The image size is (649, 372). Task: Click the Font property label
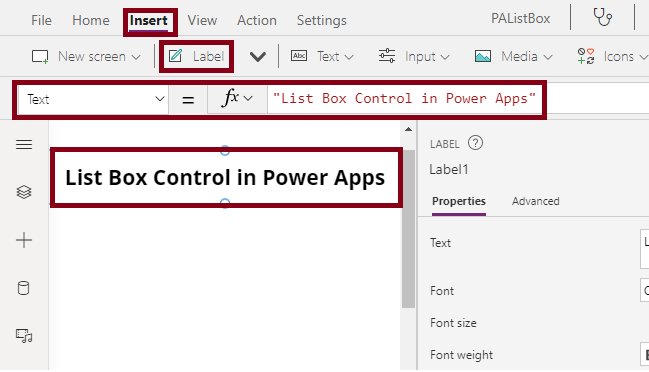442,291
